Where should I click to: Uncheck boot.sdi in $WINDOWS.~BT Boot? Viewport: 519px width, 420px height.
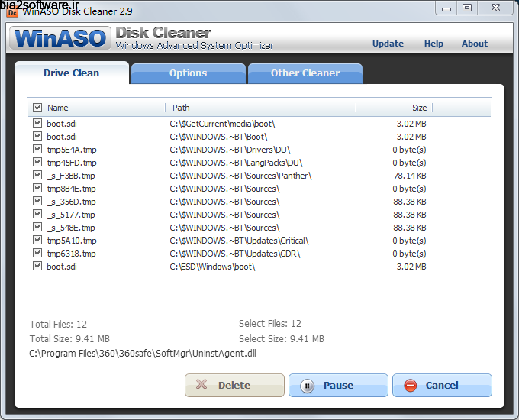(x=37, y=136)
